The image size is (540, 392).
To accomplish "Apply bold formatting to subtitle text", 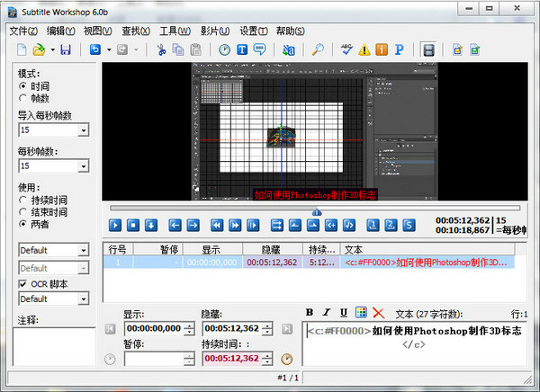I will click(x=310, y=312).
